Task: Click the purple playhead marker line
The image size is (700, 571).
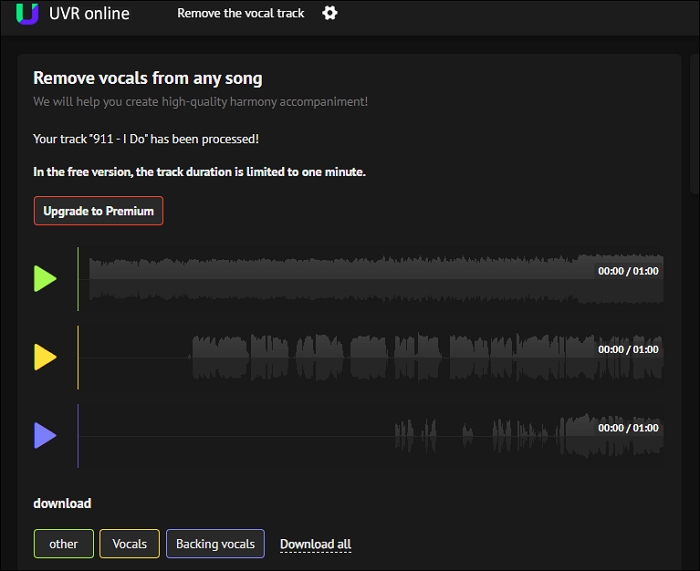Action: (78, 436)
